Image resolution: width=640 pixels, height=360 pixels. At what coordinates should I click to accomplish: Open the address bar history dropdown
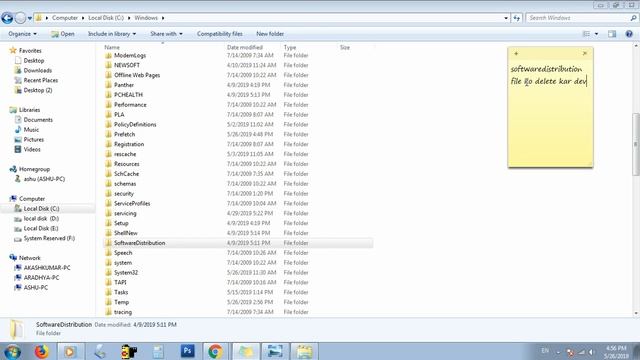click(x=506, y=18)
